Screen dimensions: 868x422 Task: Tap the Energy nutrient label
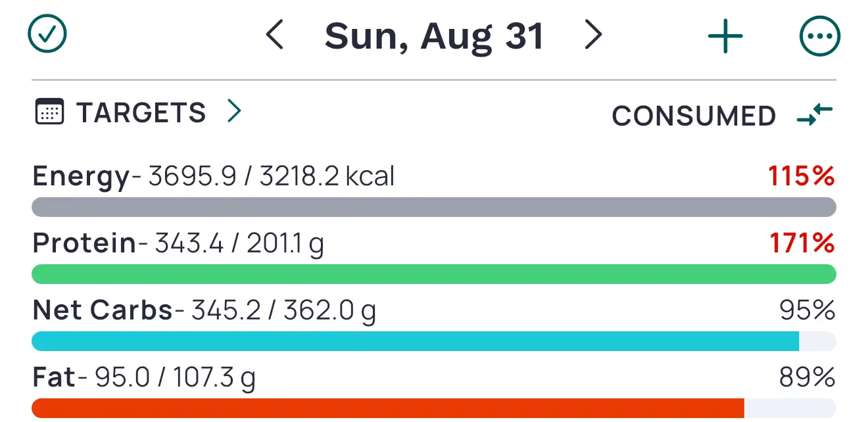point(80,177)
